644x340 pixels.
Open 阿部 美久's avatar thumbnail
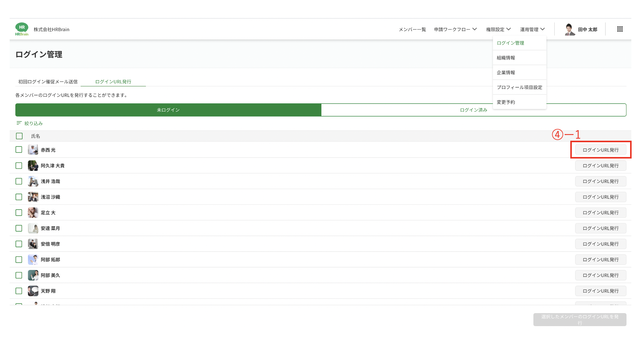pos(33,275)
